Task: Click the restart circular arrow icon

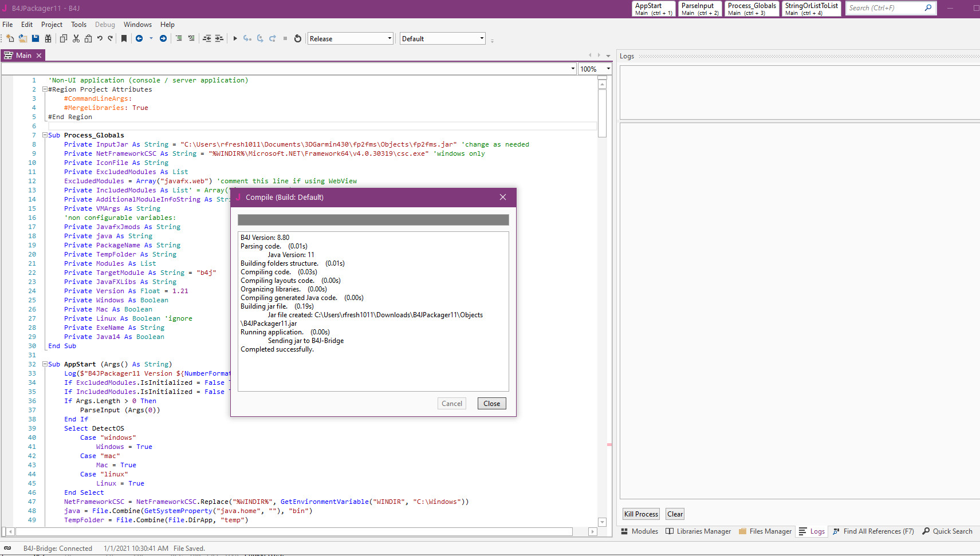Action: [x=298, y=38]
